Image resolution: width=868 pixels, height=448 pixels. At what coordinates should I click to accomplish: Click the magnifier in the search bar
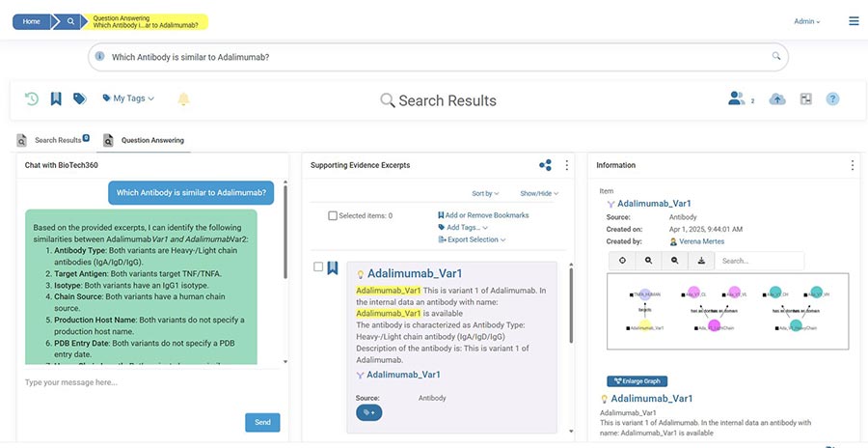pyautogui.click(x=776, y=56)
